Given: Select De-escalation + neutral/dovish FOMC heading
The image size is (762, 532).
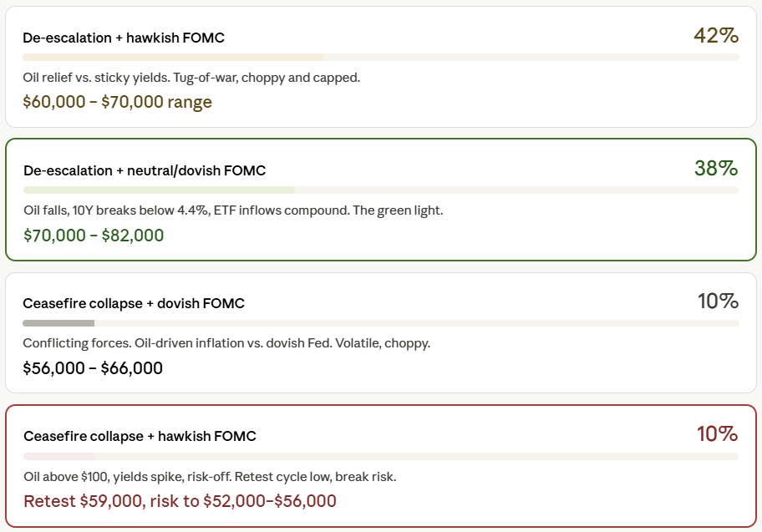Looking at the screenshot, I should coord(145,170).
